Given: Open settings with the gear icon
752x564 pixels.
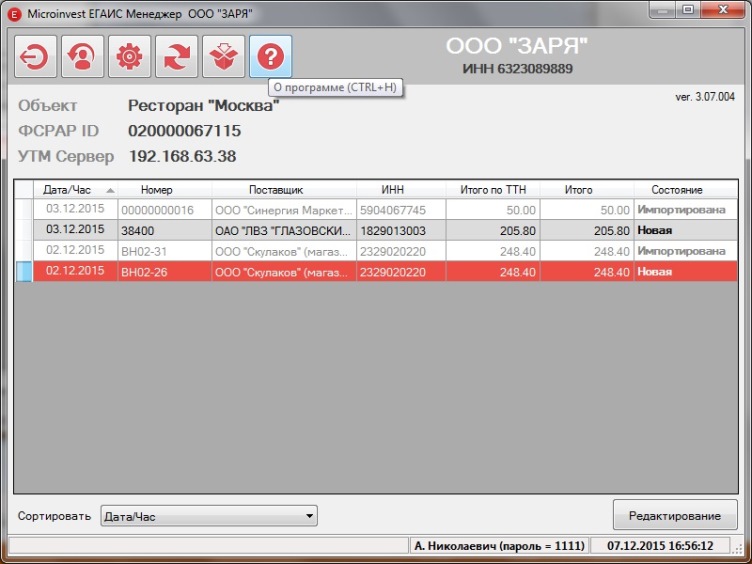Looking at the screenshot, I should pyautogui.click(x=129, y=58).
